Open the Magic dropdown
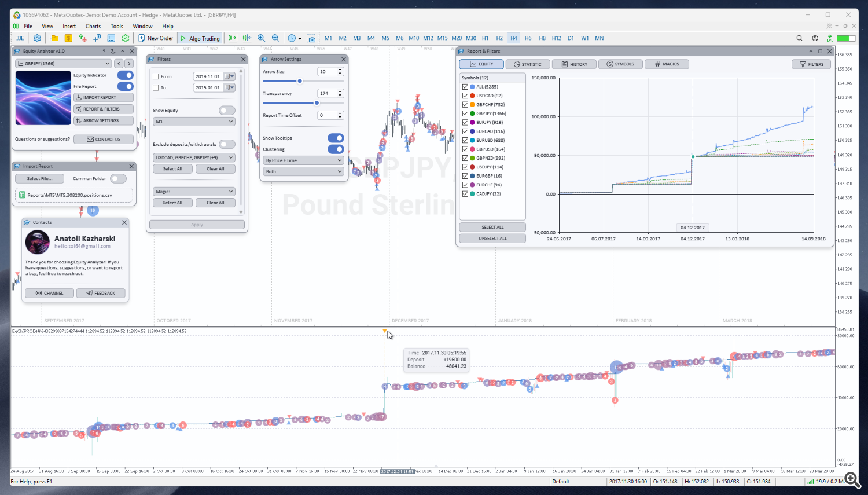Image resolution: width=868 pixels, height=495 pixels. pos(194,191)
